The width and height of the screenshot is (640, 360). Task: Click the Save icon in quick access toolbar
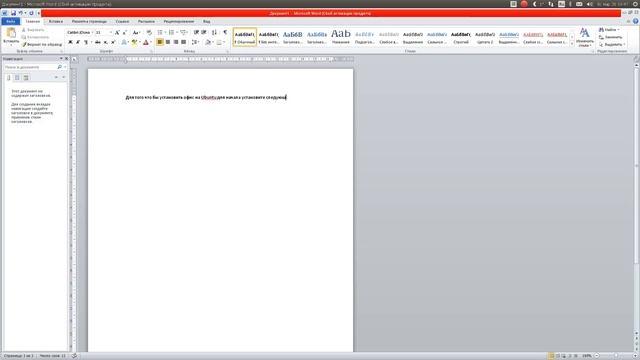tap(13, 13)
